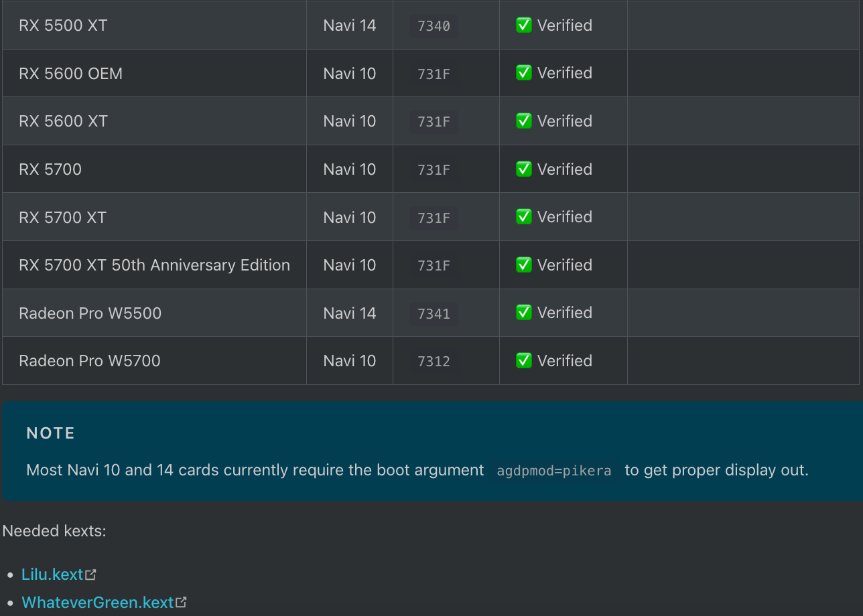Viewport: 863px width, 616px height.
Task: Open the WhateverGreen.kext link
Action: pos(98,603)
